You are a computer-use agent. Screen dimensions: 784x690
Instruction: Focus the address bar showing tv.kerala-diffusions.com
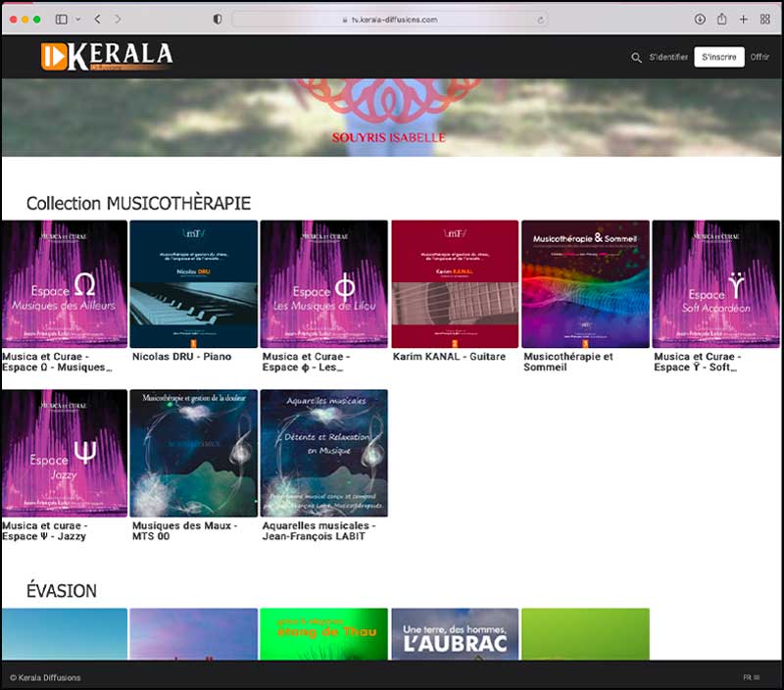[x=390, y=20]
